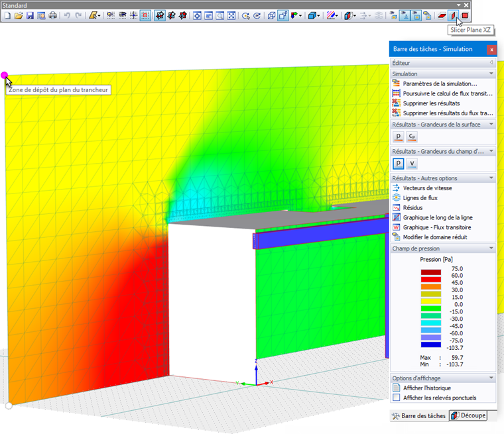Click the 'p' surface pressure button
Screen dimensions: 504x434
tap(399, 136)
